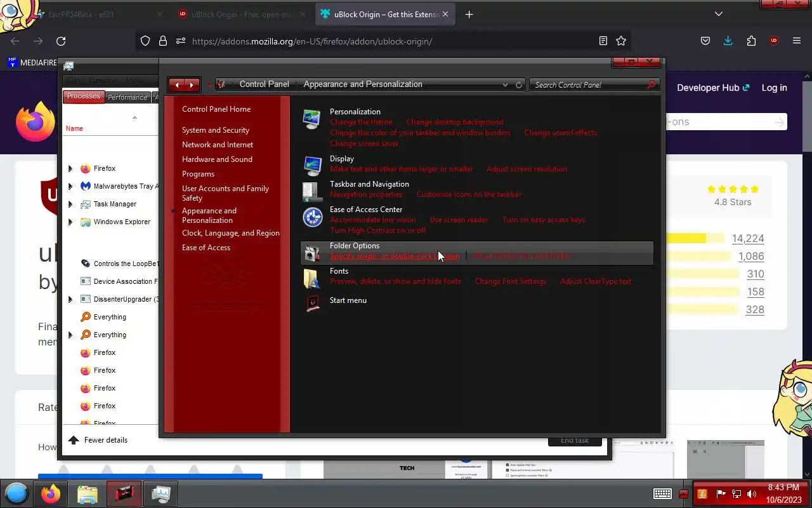Open the network tray icon

[x=737, y=493]
